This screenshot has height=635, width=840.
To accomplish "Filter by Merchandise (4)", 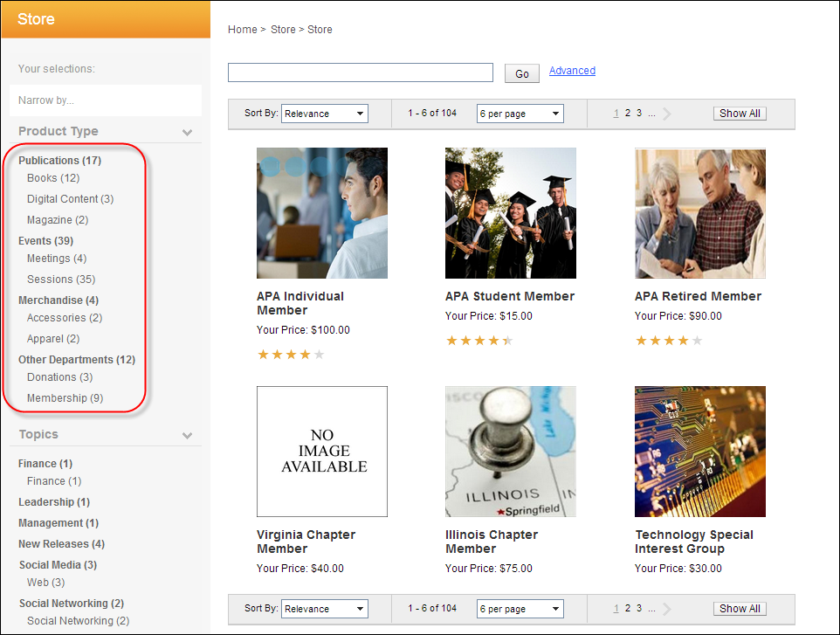I will click(59, 300).
